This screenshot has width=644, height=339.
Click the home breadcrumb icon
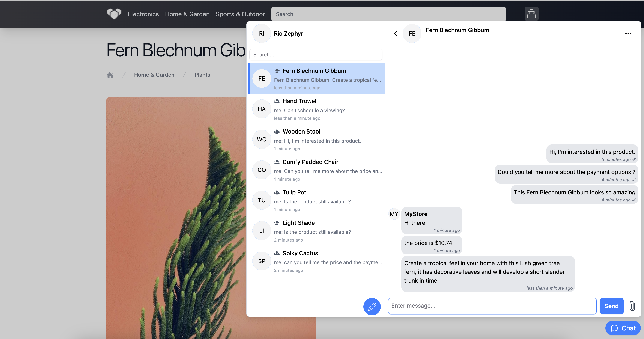[110, 75]
